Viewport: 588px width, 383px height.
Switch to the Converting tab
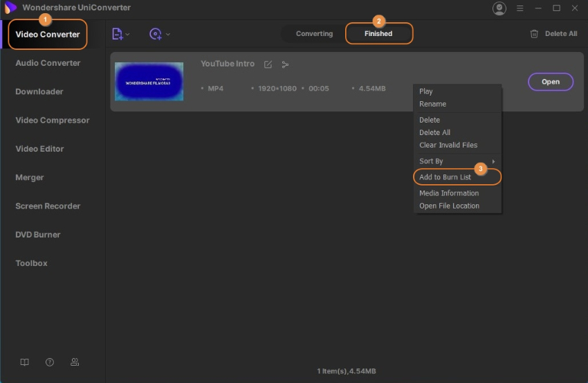314,33
